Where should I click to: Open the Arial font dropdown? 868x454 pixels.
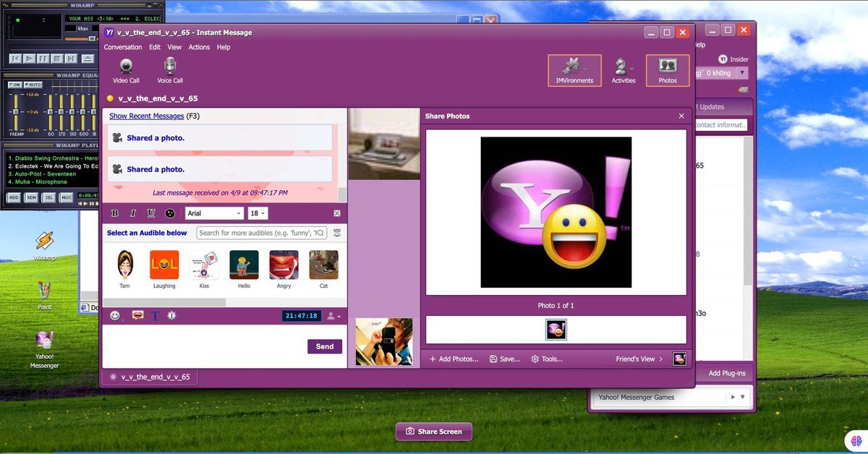point(214,213)
